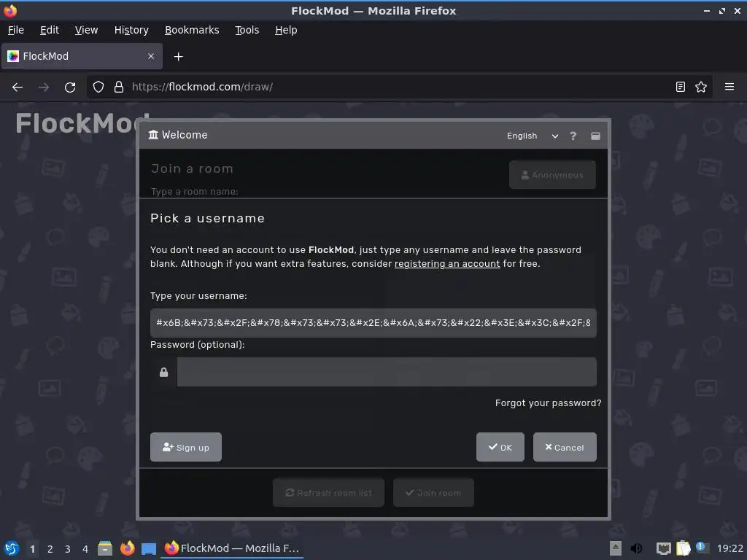This screenshot has width=747, height=560.
Task: Click the Sign up button
Action: point(186,447)
